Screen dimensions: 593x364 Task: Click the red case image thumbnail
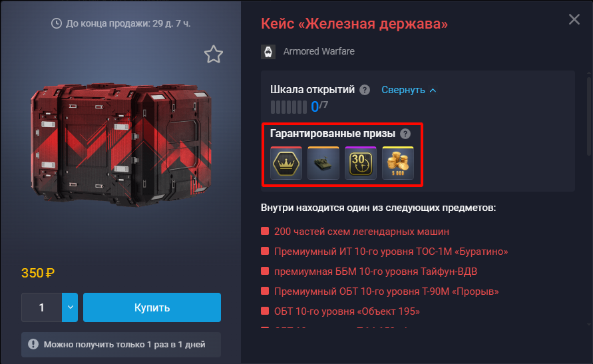coord(121,146)
